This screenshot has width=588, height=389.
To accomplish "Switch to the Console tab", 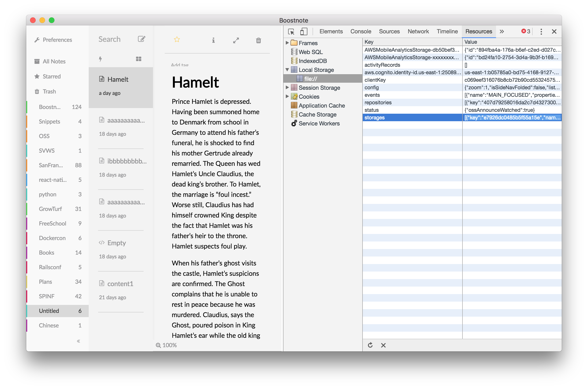I will tap(361, 31).
